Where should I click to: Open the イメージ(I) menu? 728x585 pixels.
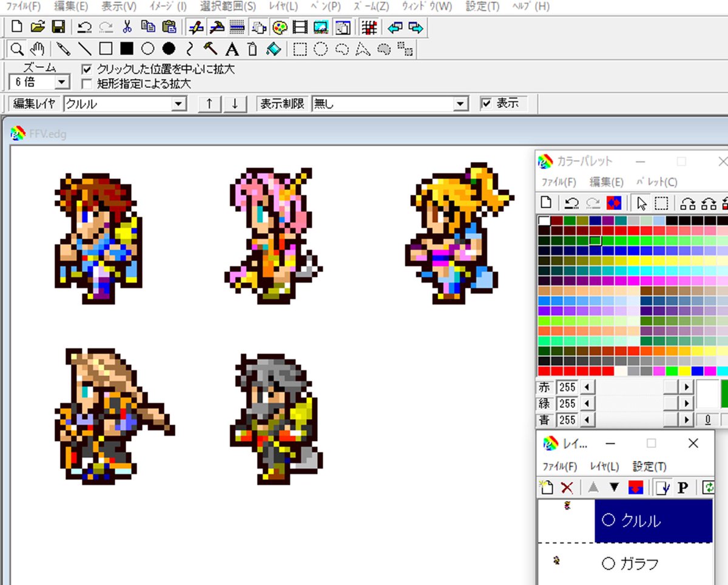tap(168, 7)
